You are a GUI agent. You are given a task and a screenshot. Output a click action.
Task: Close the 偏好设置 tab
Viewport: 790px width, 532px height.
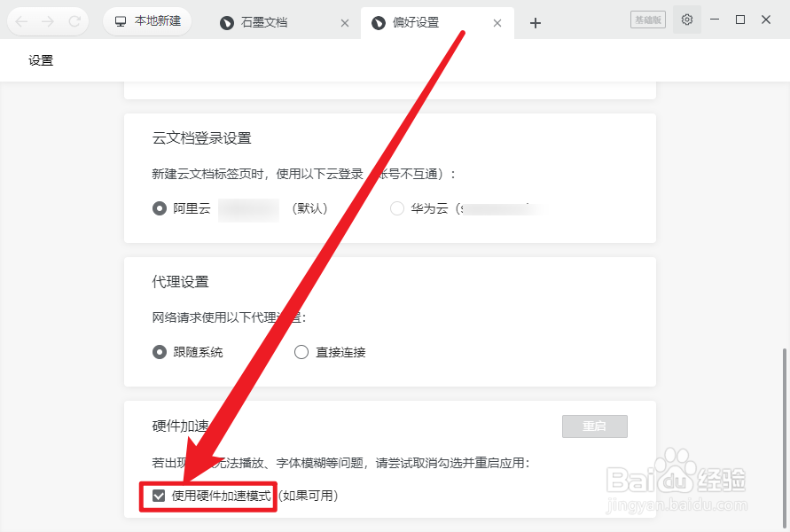(x=497, y=23)
